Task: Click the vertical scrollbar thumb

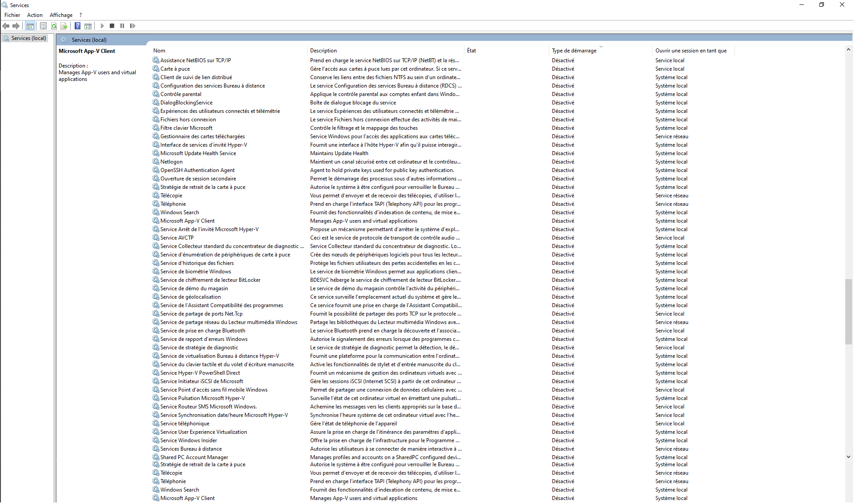Action: coord(849,312)
